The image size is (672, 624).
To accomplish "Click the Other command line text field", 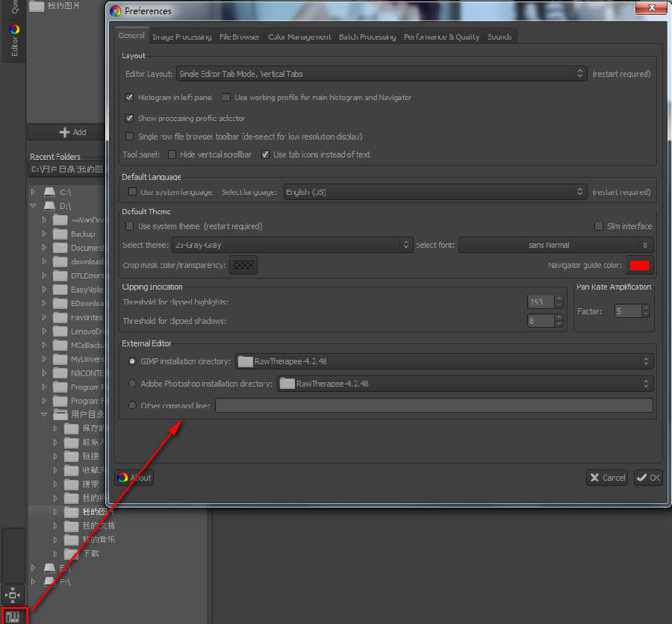I will 434,405.
